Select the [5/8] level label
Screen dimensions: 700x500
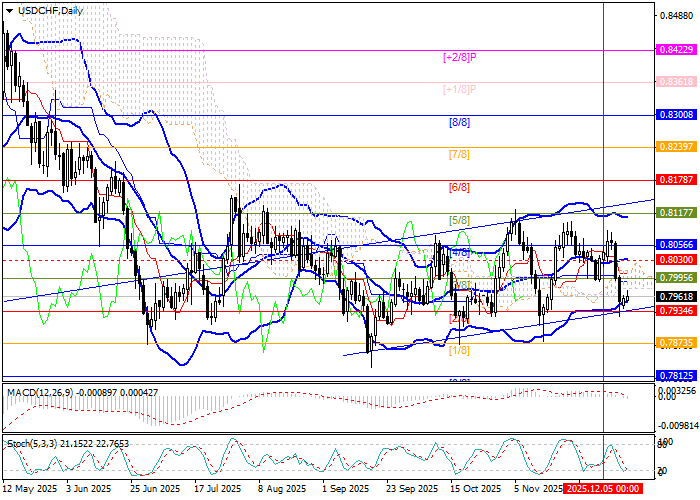coord(459,220)
